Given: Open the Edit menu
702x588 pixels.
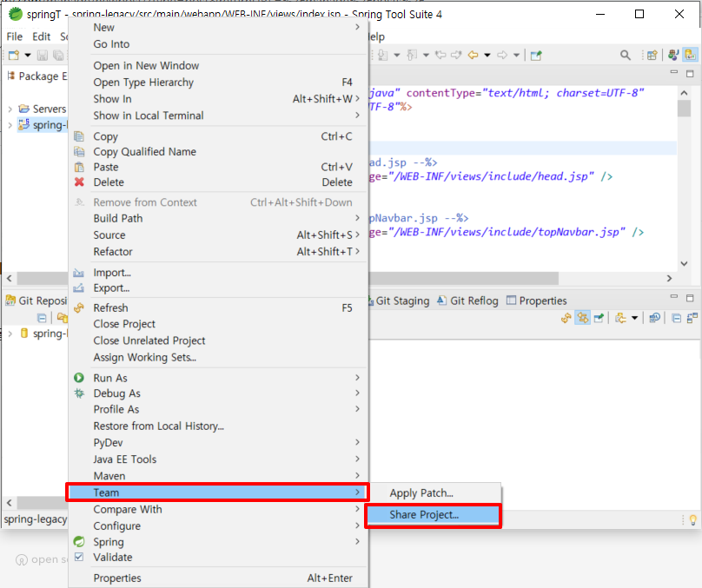Looking at the screenshot, I should [x=41, y=36].
